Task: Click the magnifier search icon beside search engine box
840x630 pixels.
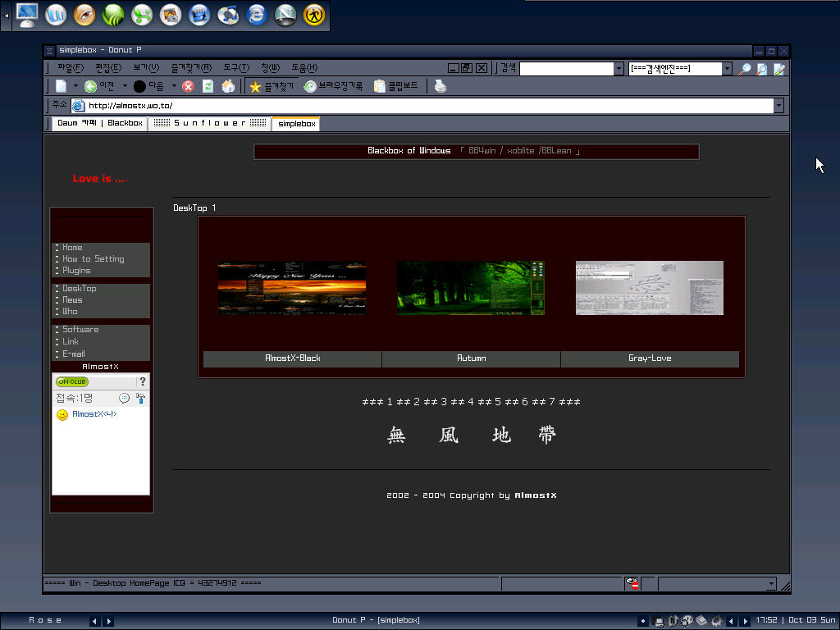Action: 744,69
